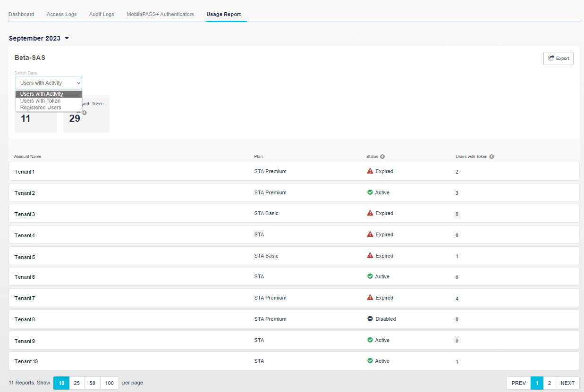This screenshot has width=584, height=392.
Task: Open the September 2023 month dropdown
Action: (x=39, y=38)
